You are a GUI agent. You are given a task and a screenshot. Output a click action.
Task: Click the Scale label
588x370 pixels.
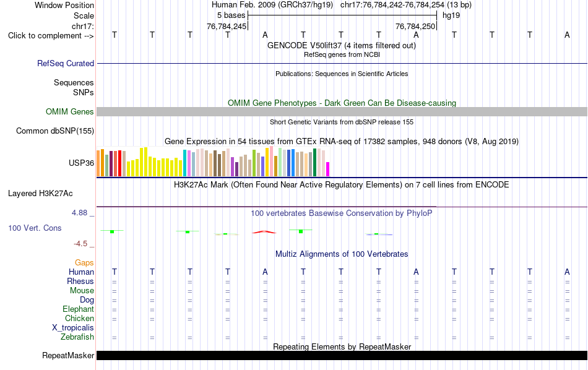(84, 15)
